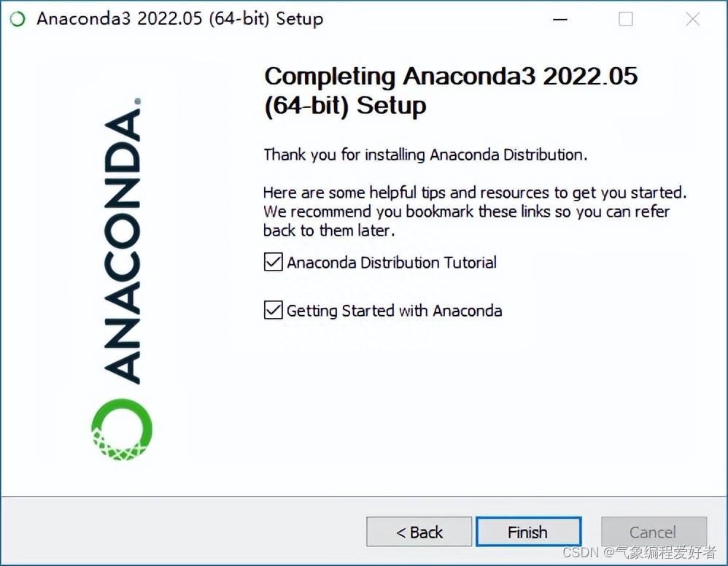The height and width of the screenshot is (566, 728).
Task: Click the 'helpful tips and resources' paragraph
Action: 475,212
